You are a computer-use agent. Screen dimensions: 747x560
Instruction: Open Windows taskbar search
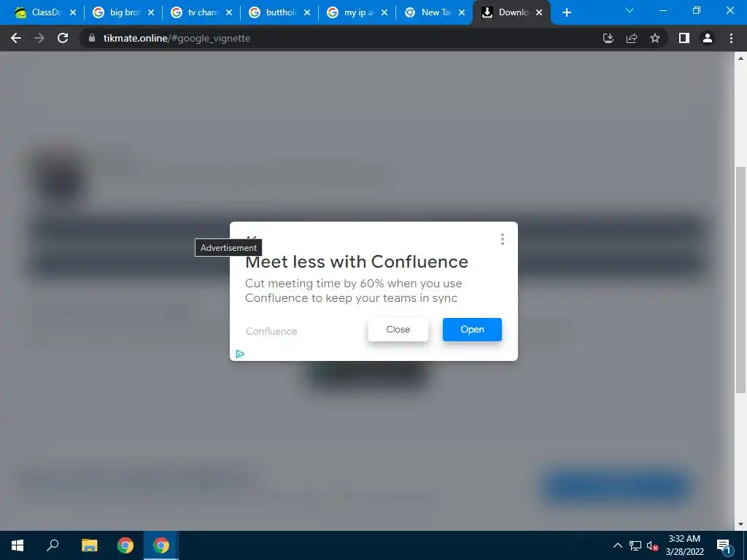pyautogui.click(x=53, y=545)
